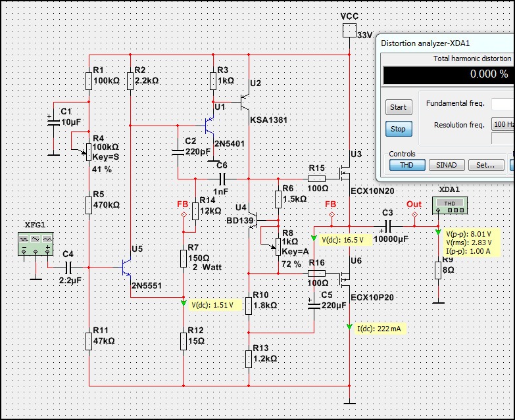Select resistor R3 1kΩ
Viewport: 515px width, 420px height.
[x=213, y=81]
